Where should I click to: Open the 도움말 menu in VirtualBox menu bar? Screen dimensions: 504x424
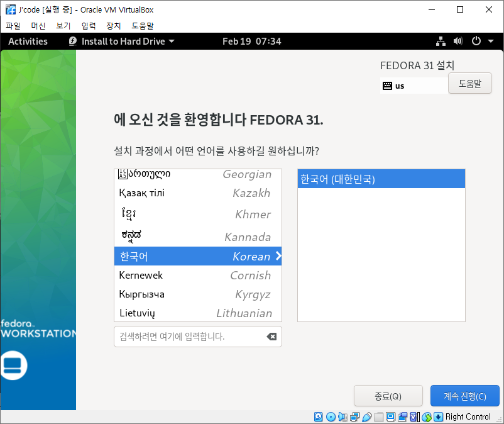coord(143,26)
